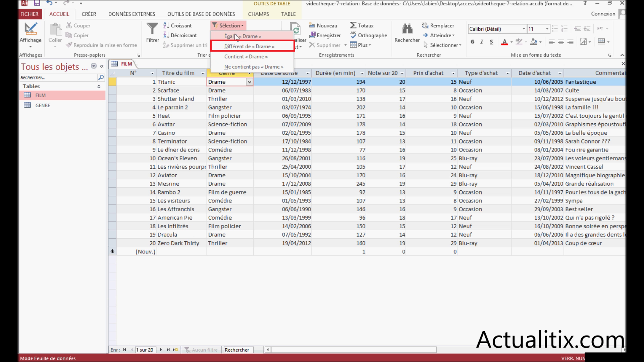Open the Atteindre dropdown
This screenshot has width=644, height=362.
click(x=439, y=35)
